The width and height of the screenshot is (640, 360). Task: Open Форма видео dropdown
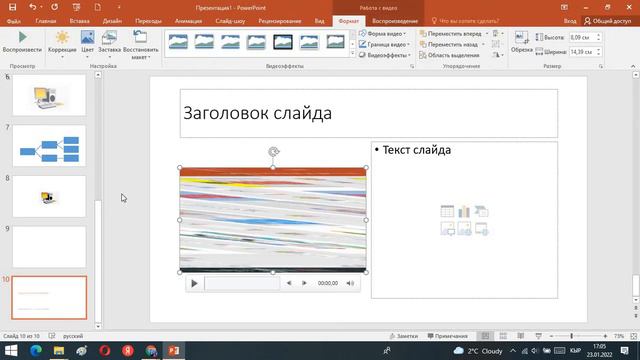coord(382,33)
